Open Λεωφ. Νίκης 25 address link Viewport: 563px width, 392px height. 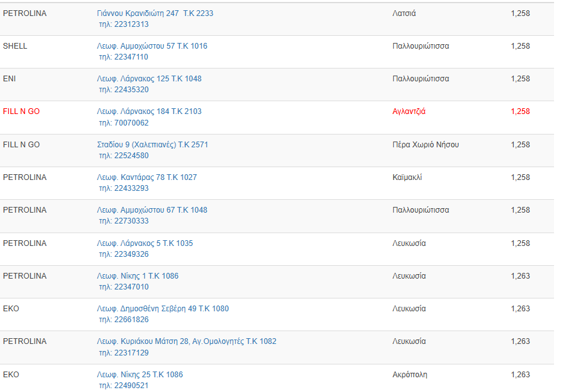(140, 375)
